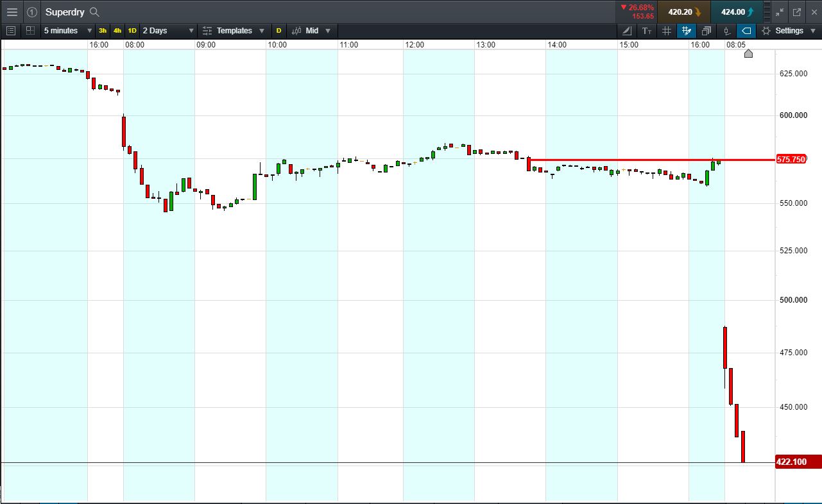Click the 475.000 price axis label
This screenshot has height=504, width=822.
click(x=793, y=353)
